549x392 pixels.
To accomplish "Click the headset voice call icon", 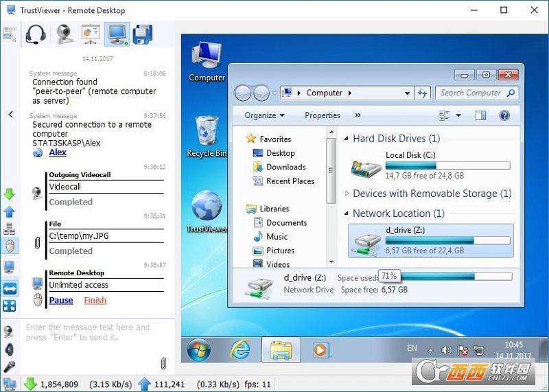I will (36, 34).
